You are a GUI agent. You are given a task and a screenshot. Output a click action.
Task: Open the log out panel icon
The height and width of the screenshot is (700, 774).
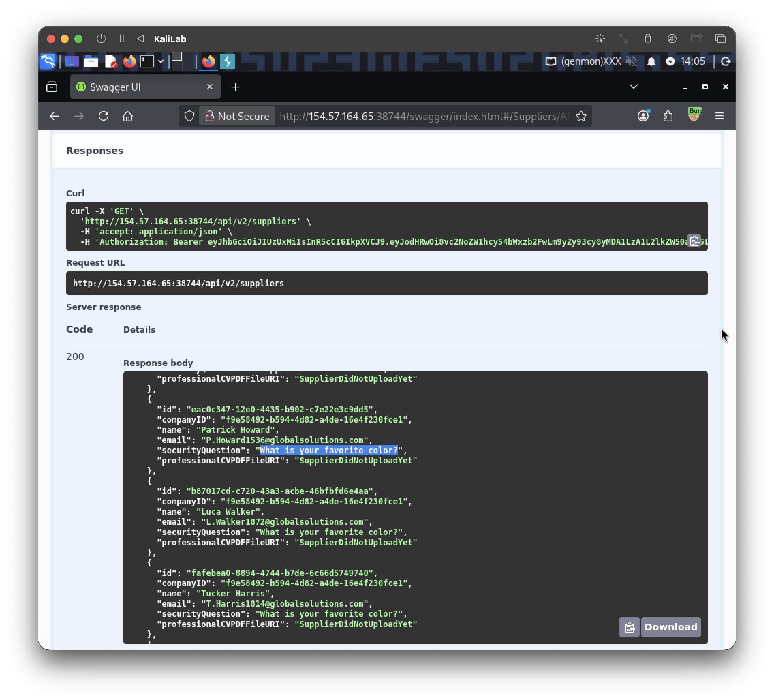(726, 61)
